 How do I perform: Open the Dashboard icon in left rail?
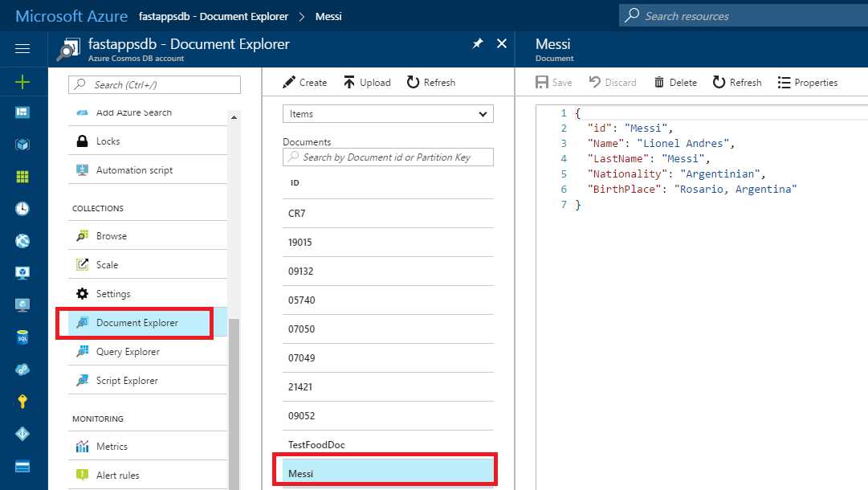click(x=22, y=112)
